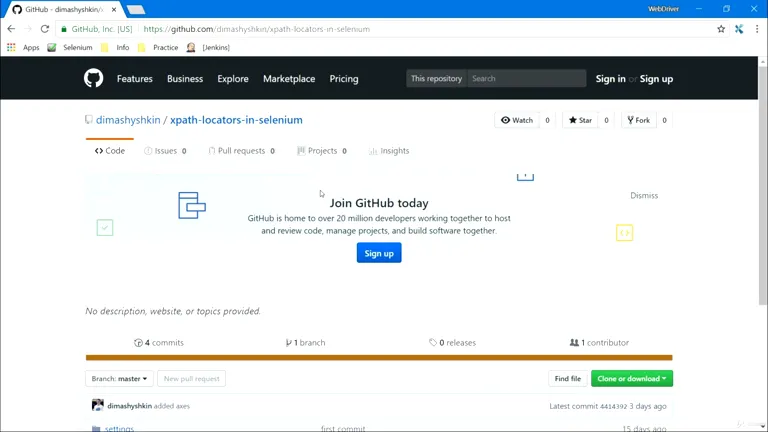Open Explore in GitHub header
The width and height of the screenshot is (768, 432).
tap(233, 79)
